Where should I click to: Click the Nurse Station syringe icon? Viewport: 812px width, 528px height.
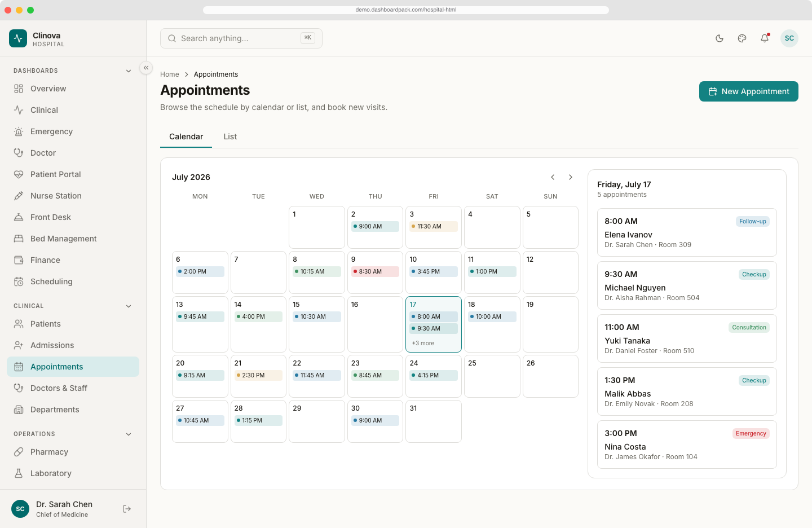[x=19, y=196]
